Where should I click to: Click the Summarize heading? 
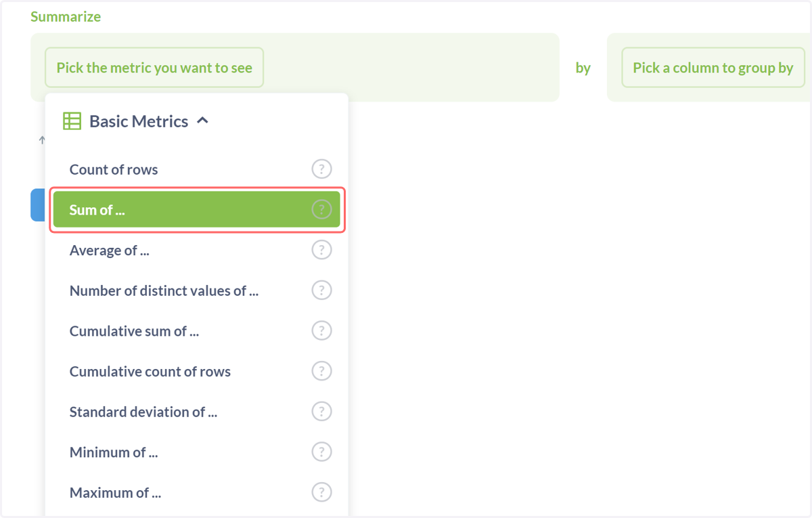[x=66, y=17]
